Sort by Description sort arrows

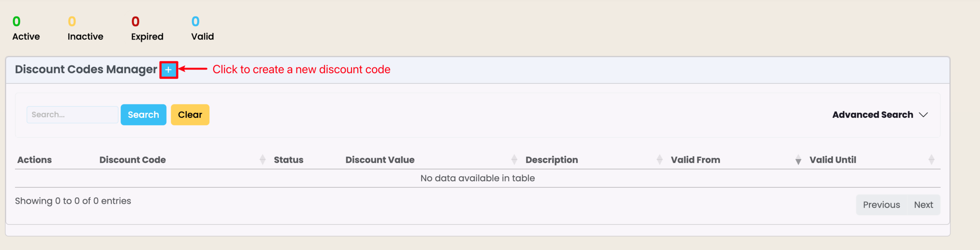(x=659, y=160)
